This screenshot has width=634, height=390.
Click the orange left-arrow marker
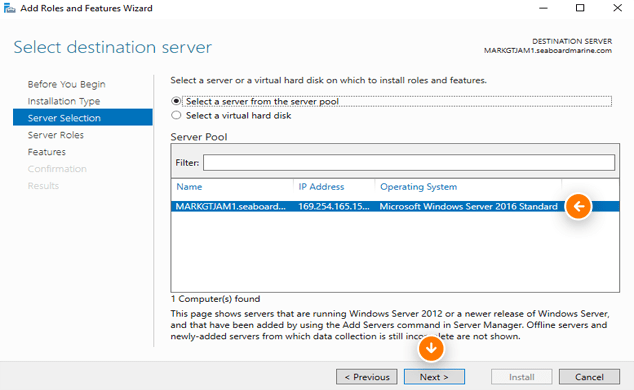[579, 207]
